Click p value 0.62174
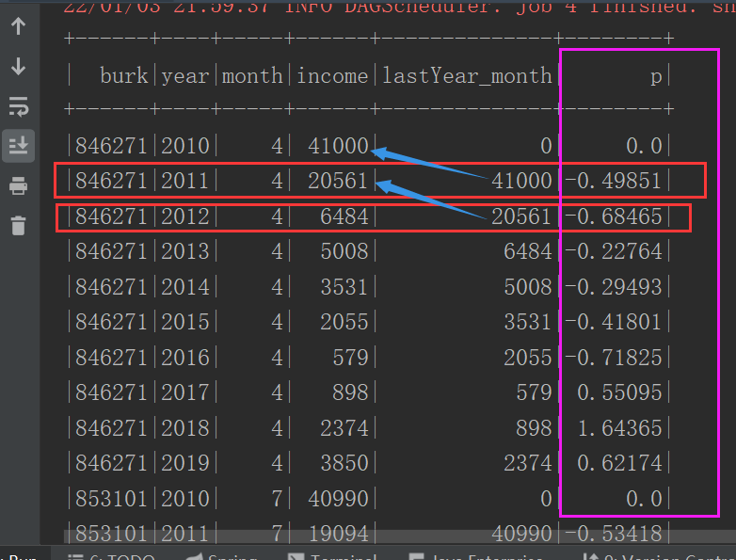Image resolution: width=736 pixels, height=560 pixels. [x=619, y=464]
